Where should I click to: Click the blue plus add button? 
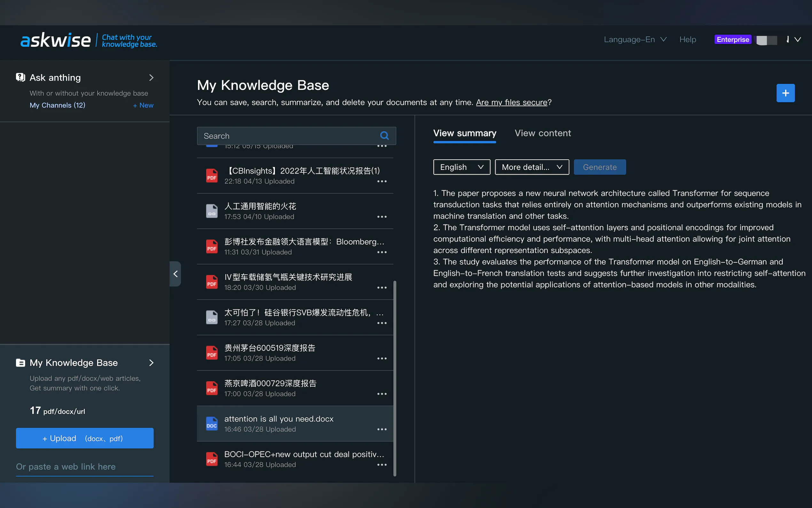tap(785, 93)
